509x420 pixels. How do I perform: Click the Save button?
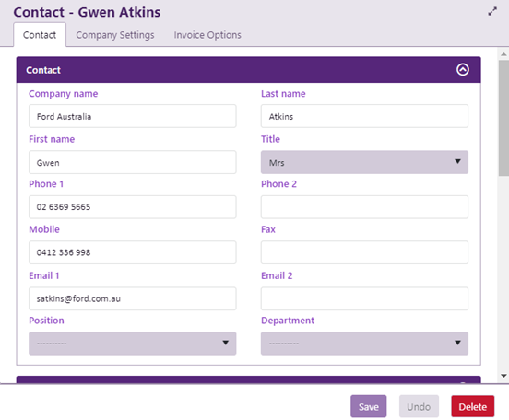pyautogui.click(x=369, y=406)
